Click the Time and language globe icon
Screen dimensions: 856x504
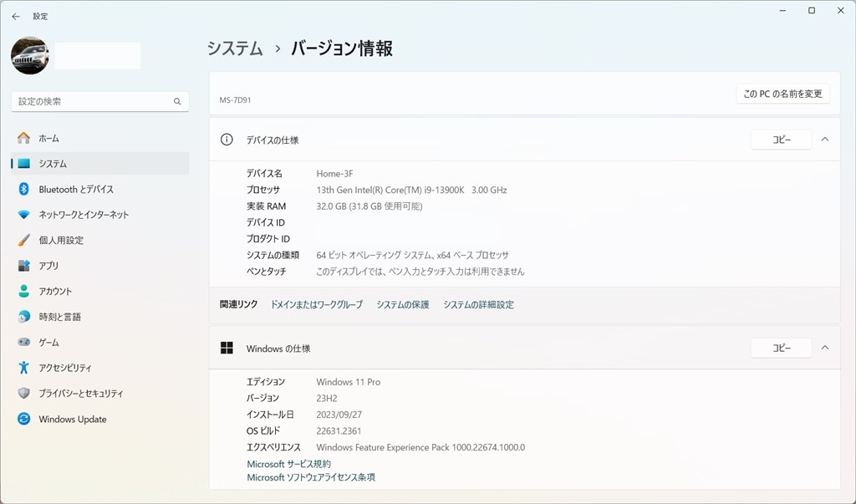coord(23,317)
